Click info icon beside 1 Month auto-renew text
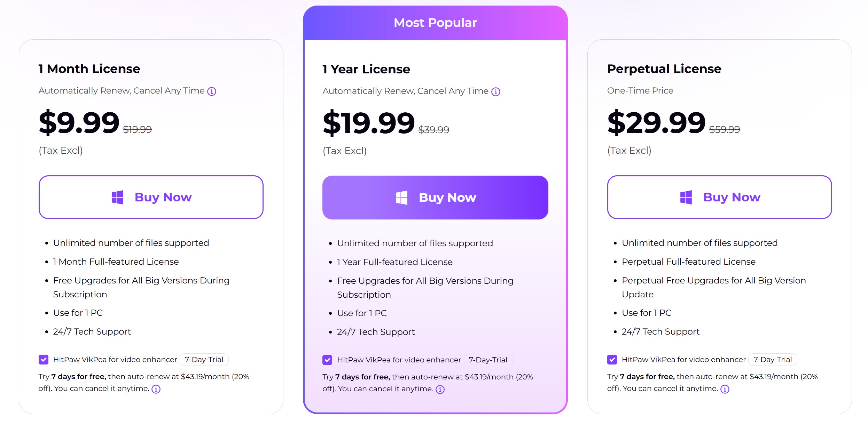The height and width of the screenshot is (433, 868). pyautogui.click(x=212, y=91)
